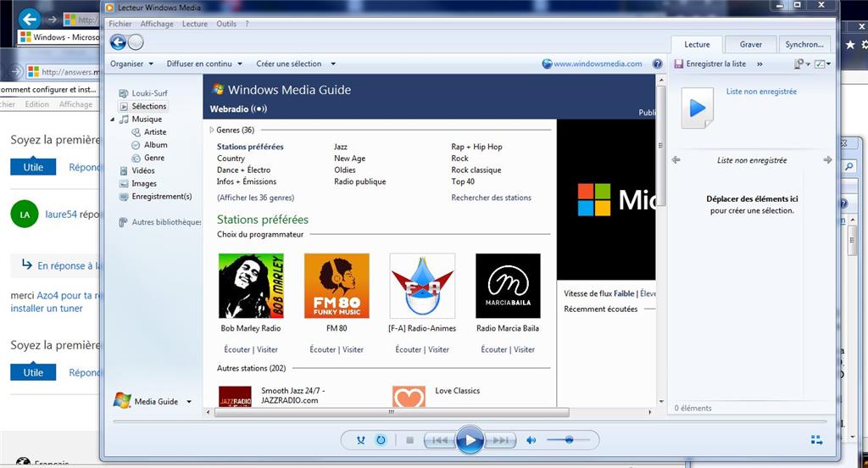Click Rechercher des stations link
Viewport: 868px width, 468px height.
click(491, 198)
